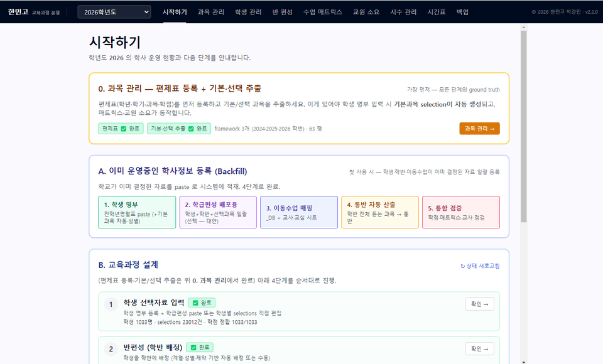Click the 시작하기 page heading

pos(115,42)
